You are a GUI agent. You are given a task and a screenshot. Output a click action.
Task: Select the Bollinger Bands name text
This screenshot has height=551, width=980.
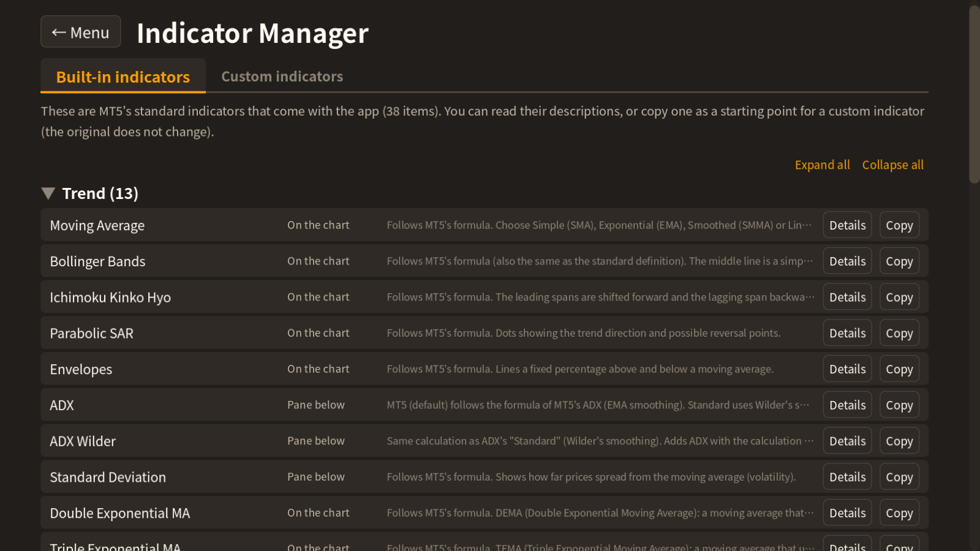(97, 261)
